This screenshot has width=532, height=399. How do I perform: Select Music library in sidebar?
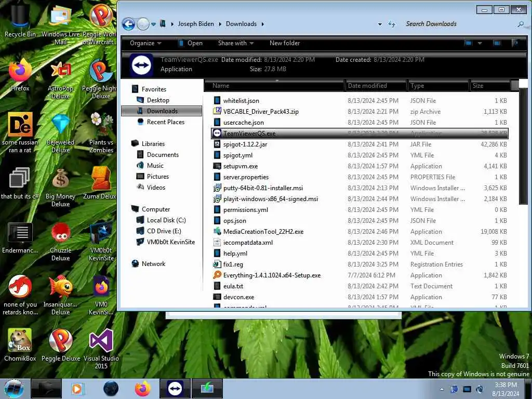(x=155, y=166)
